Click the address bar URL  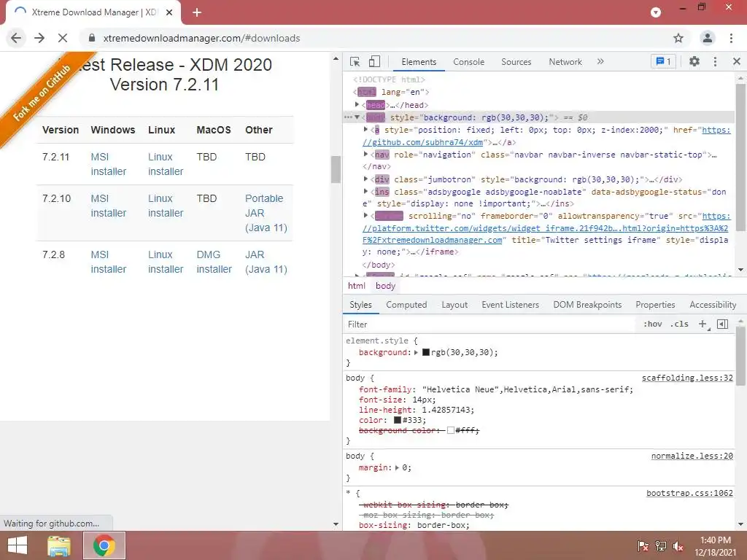coord(201,38)
